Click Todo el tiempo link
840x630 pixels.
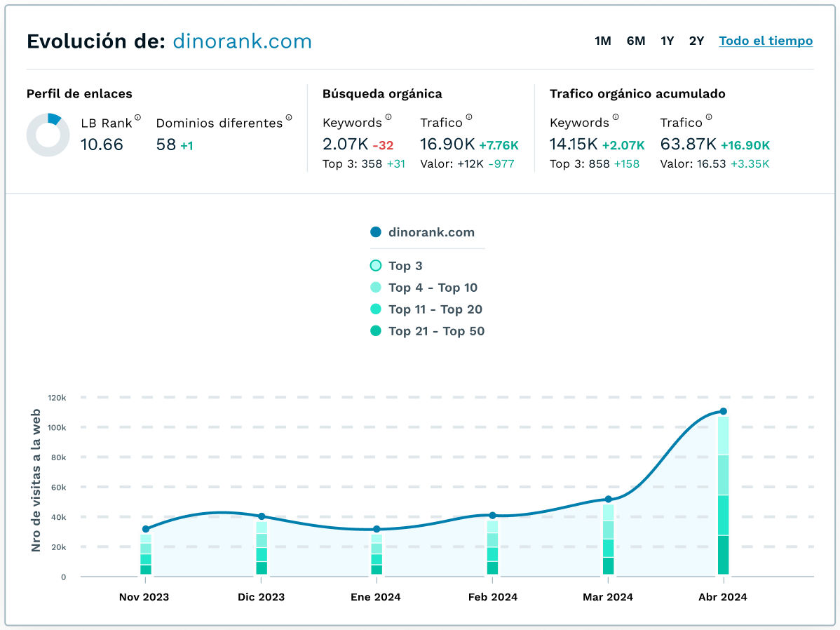point(766,41)
